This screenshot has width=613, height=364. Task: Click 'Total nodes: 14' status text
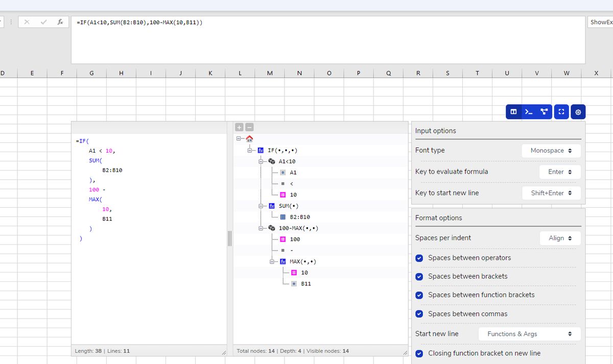pyautogui.click(x=256, y=351)
